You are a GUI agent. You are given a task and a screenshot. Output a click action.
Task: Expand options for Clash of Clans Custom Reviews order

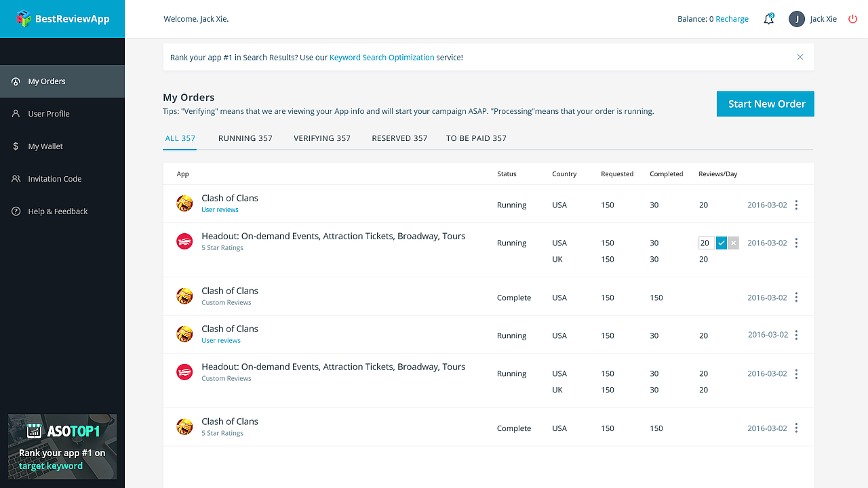coord(796,298)
